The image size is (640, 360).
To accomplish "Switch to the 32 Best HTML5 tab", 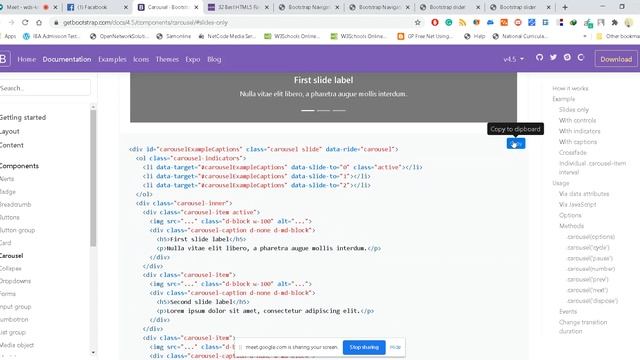I will coord(238,7).
